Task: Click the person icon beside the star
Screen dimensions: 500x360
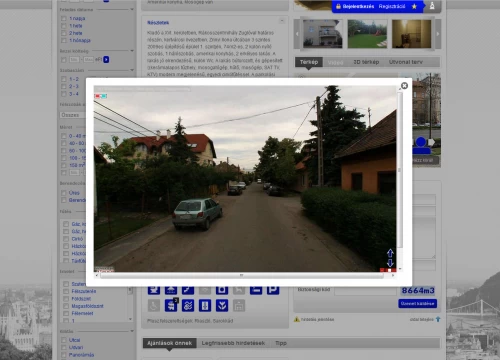Action: (432, 6)
